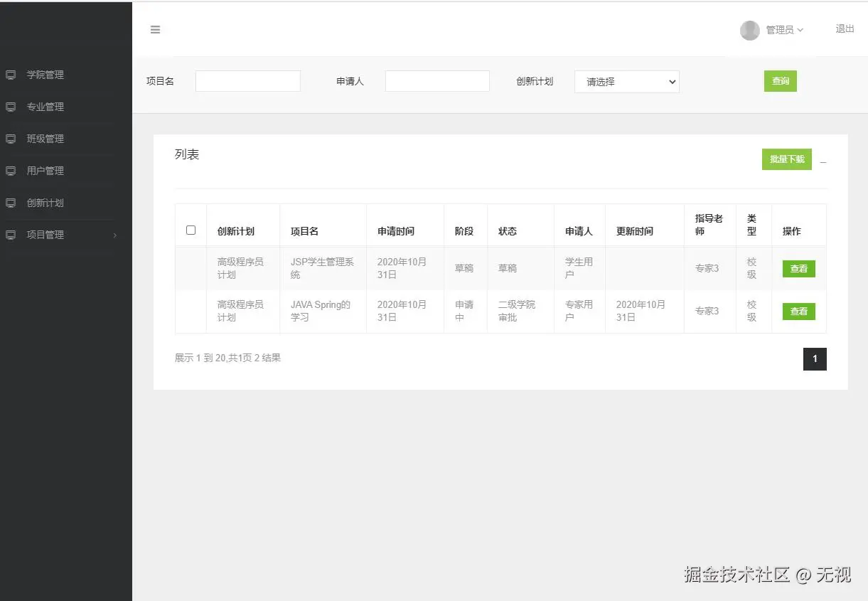Click the monitor icon beside 项目管理
Viewport: 868px width, 601px height.
click(x=11, y=235)
